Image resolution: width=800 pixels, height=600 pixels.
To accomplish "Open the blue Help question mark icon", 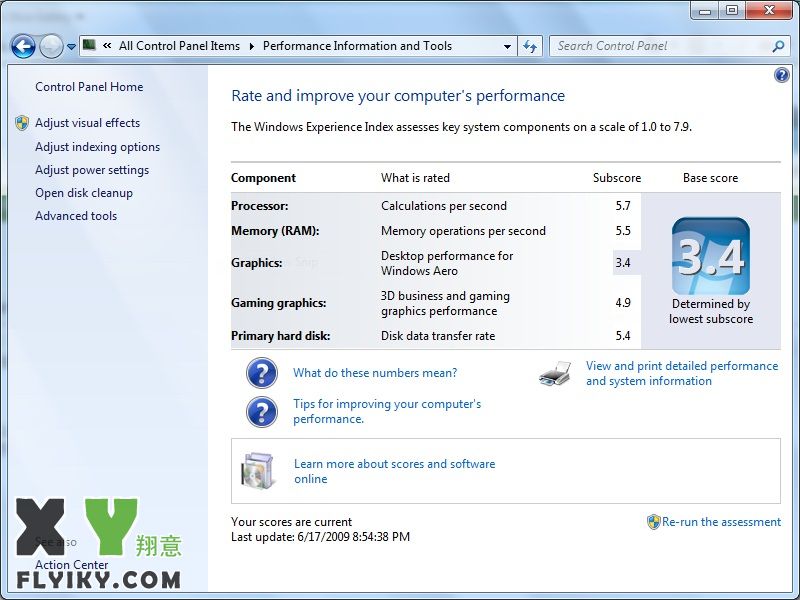I will click(781, 76).
